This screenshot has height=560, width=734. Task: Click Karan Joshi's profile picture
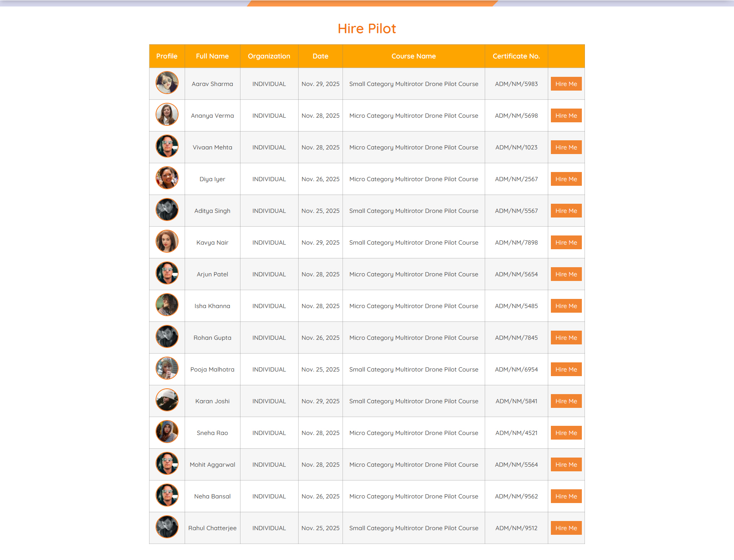[167, 400]
